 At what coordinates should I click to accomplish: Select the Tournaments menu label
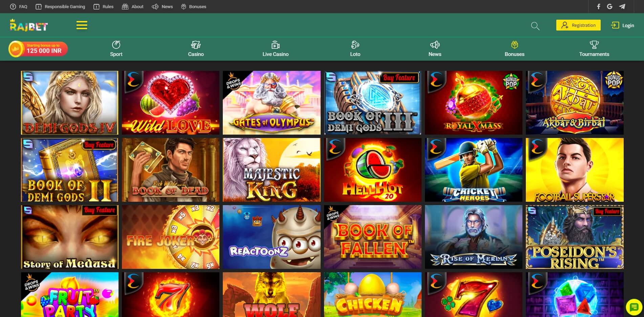(x=594, y=54)
